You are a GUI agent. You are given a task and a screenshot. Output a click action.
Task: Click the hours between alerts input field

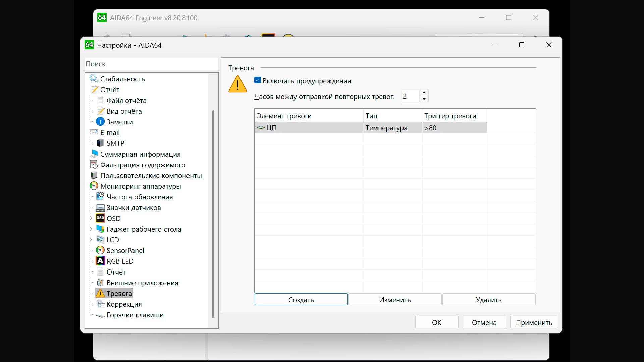(x=410, y=96)
